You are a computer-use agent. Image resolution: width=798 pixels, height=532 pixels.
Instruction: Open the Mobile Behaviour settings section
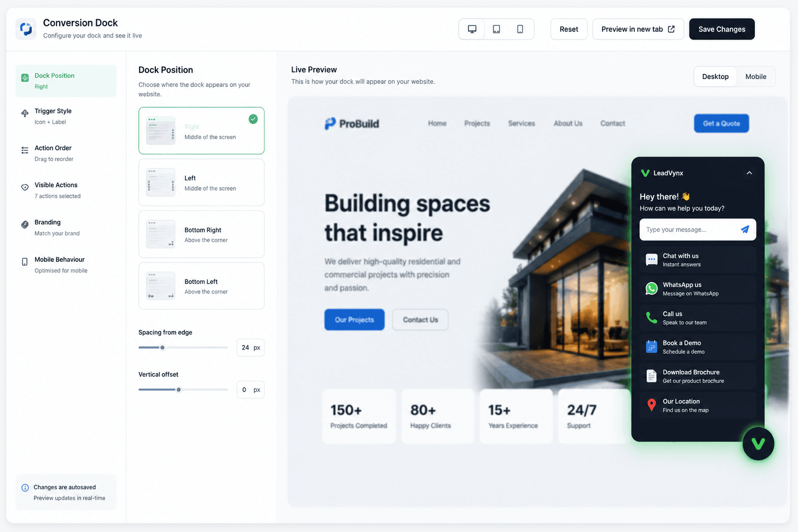point(66,265)
